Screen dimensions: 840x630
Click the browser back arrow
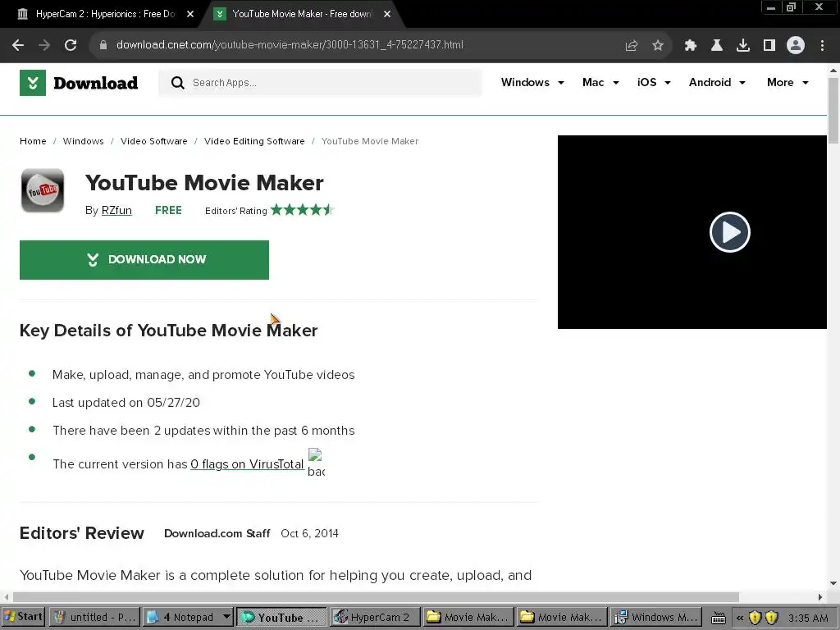18,45
